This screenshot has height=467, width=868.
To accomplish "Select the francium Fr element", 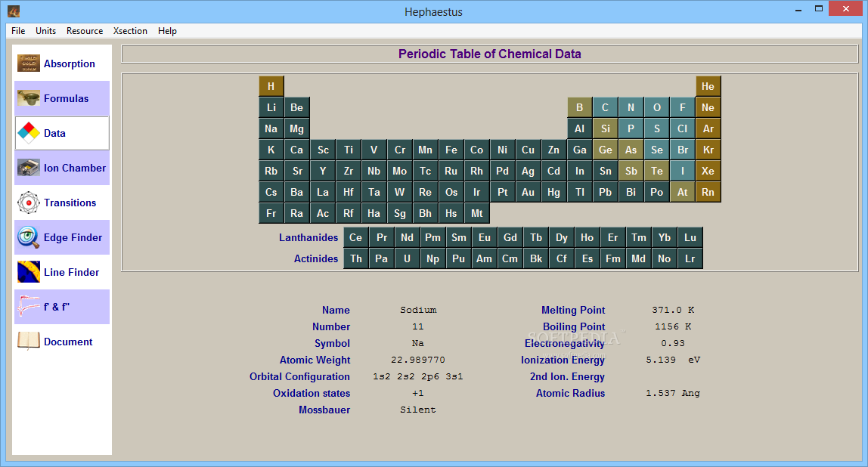I will pos(271,213).
